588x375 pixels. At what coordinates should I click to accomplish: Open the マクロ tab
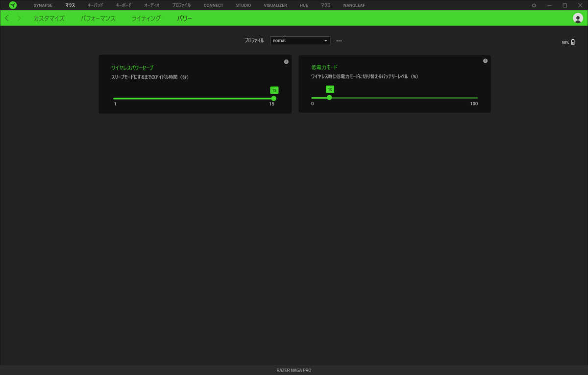click(326, 5)
